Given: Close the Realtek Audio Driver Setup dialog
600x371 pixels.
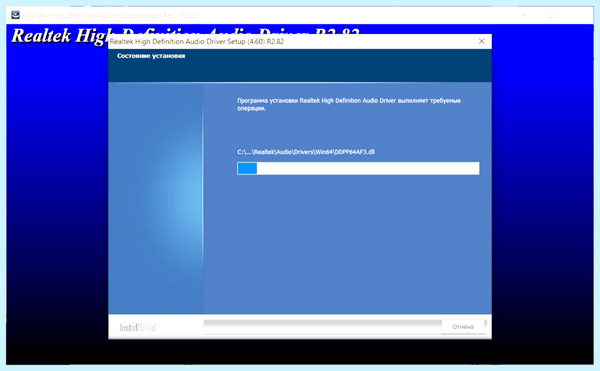Looking at the screenshot, I should click(481, 41).
